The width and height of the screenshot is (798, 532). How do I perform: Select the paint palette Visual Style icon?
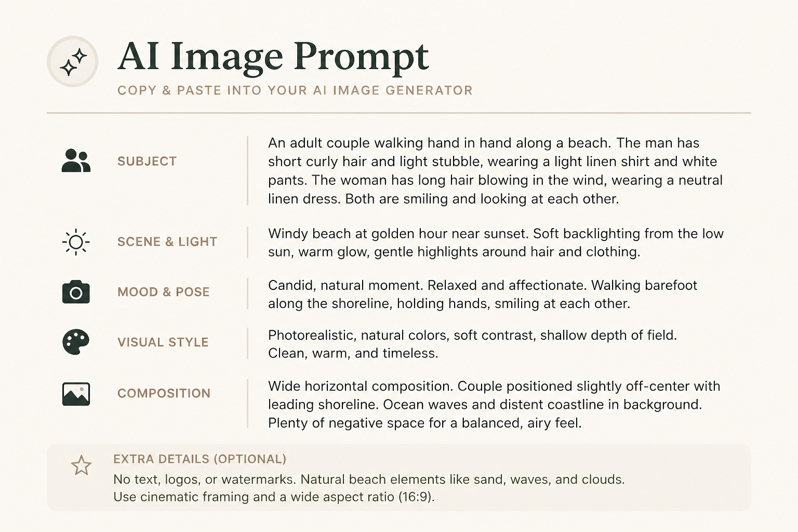coord(76,342)
